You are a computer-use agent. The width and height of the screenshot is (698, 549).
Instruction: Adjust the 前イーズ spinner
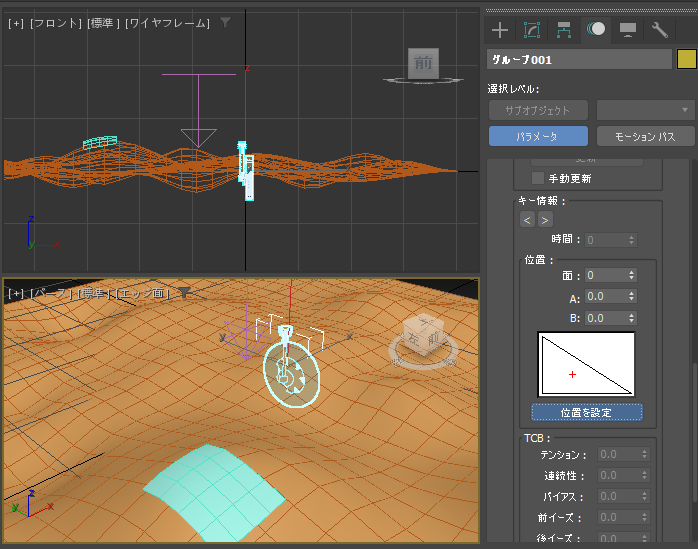(645, 517)
